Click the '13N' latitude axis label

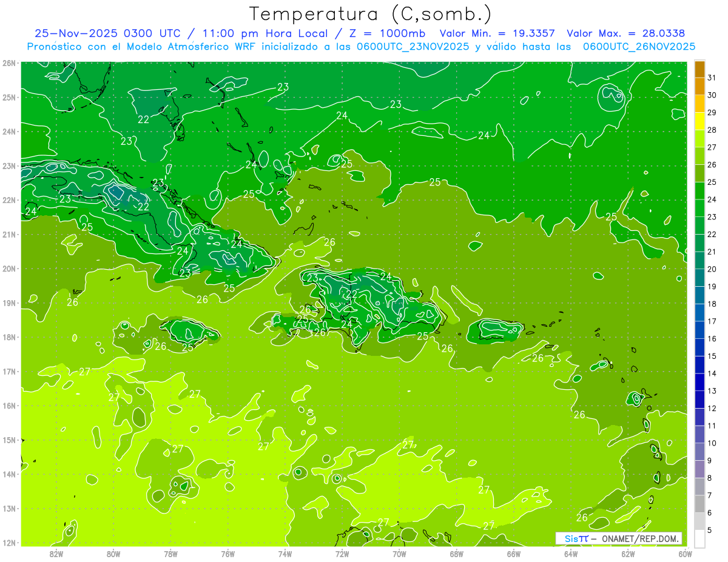coord(9,508)
